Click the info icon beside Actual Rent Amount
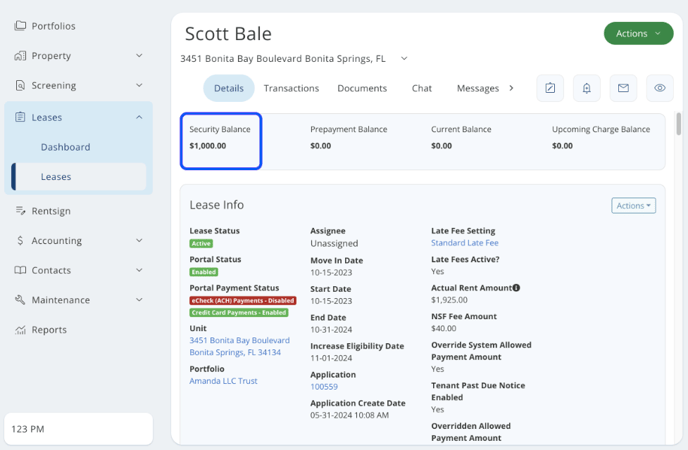Image resolution: width=688 pixels, height=450 pixels. coord(517,288)
